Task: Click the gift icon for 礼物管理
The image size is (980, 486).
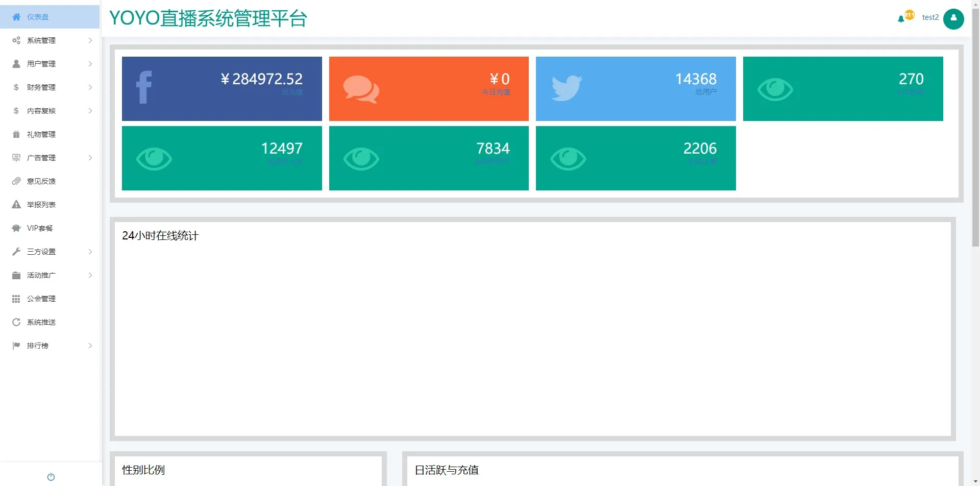Action: [x=16, y=134]
